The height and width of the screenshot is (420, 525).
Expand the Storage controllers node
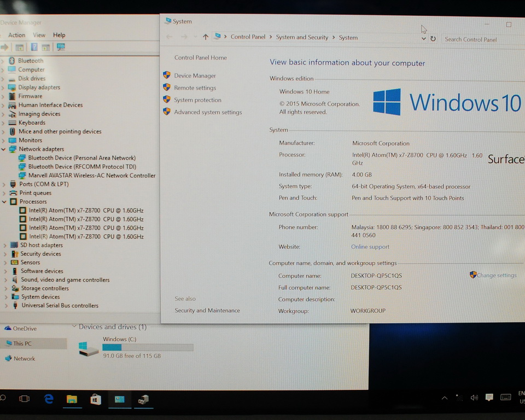5,288
